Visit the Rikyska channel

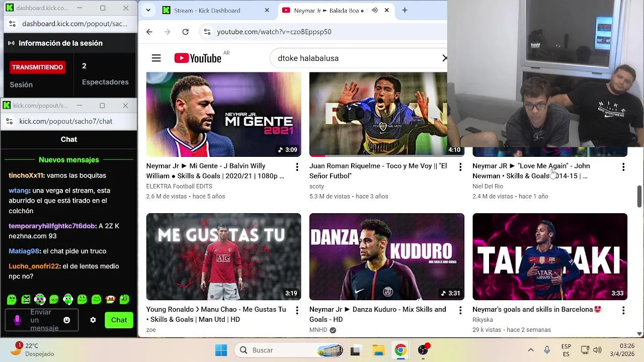tap(482, 320)
